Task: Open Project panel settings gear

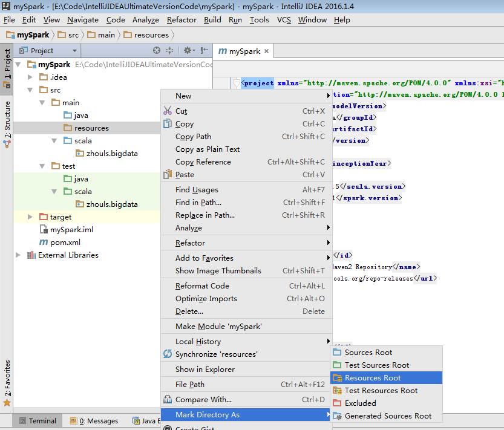Action: [x=189, y=50]
